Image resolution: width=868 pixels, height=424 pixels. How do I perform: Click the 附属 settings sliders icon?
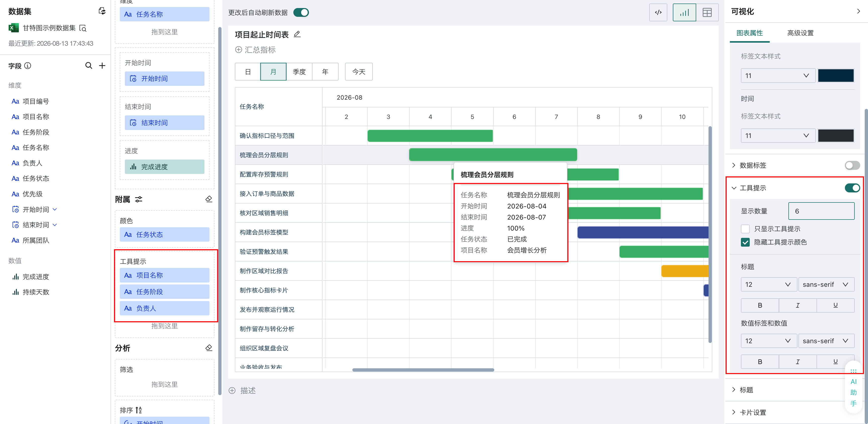(x=138, y=199)
